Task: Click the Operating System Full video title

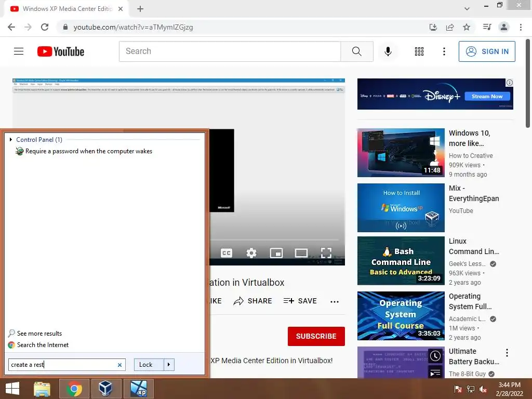Action: click(470, 301)
